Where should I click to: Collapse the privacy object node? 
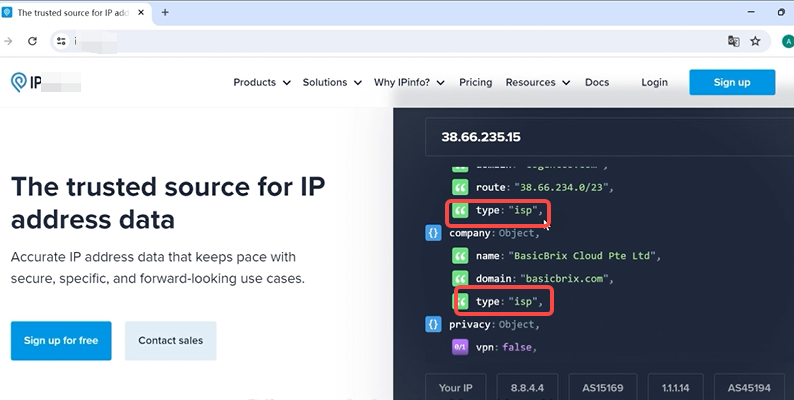[434, 325]
